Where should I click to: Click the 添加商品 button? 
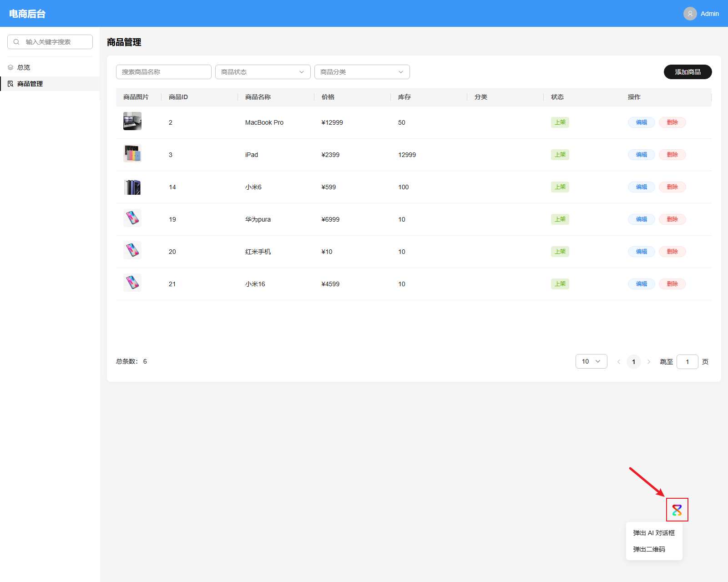pos(688,72)
